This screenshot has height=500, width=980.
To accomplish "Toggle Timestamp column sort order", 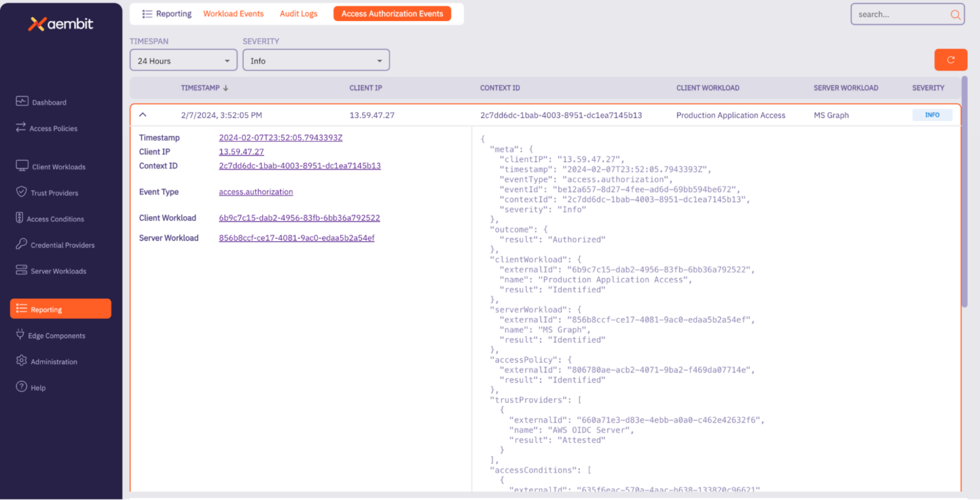I will 205,87.
